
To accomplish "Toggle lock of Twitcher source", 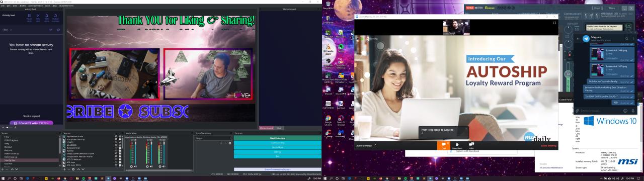I will 120,151.
